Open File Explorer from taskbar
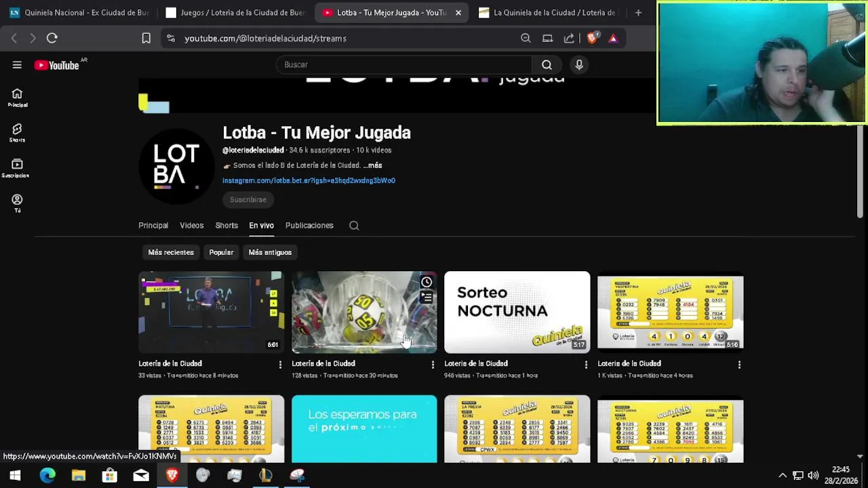 click(79, 476)
